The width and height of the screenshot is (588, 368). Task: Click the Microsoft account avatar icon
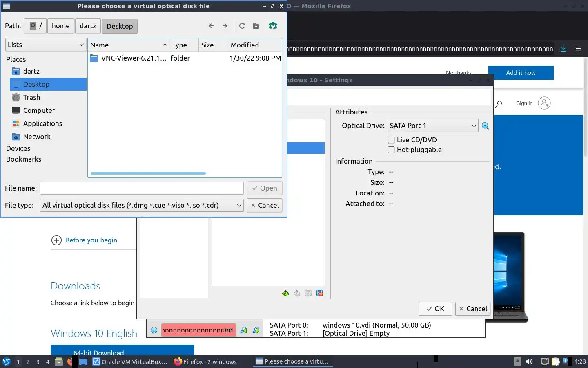coord(544,103)
